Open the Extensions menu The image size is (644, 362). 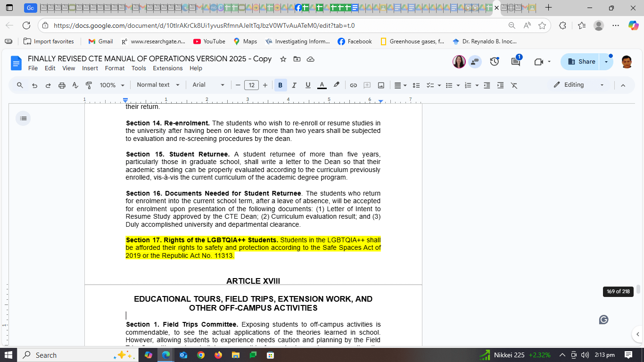click(x=167, y=68)
